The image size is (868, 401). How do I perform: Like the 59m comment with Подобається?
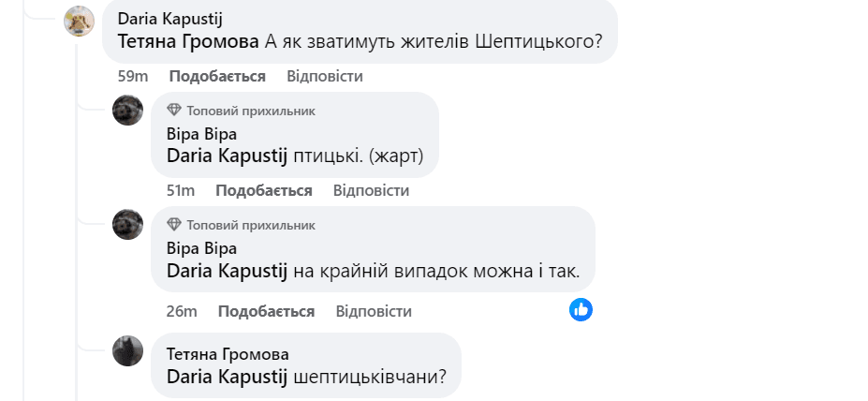217,76
